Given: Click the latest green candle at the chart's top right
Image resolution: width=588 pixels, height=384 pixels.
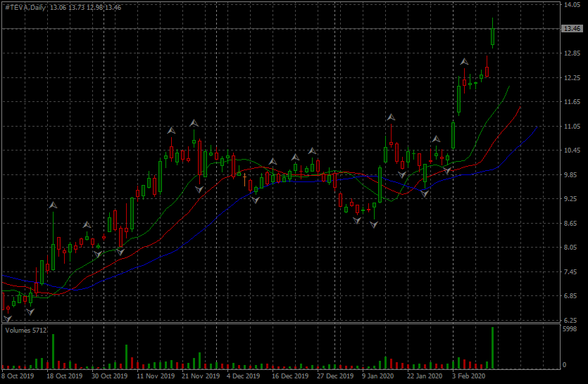Looking at the screenshot, I should [493, 35].
